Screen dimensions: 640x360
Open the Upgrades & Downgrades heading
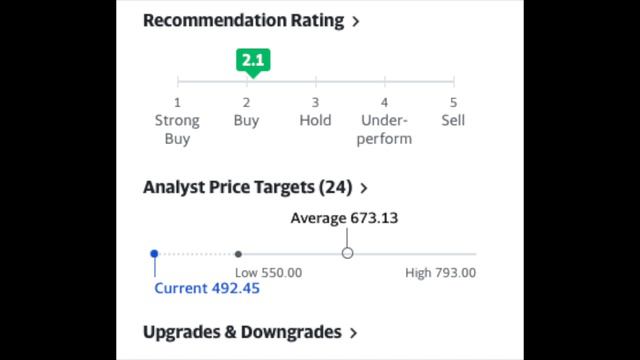pyautogui.click(x=242, y=332)
